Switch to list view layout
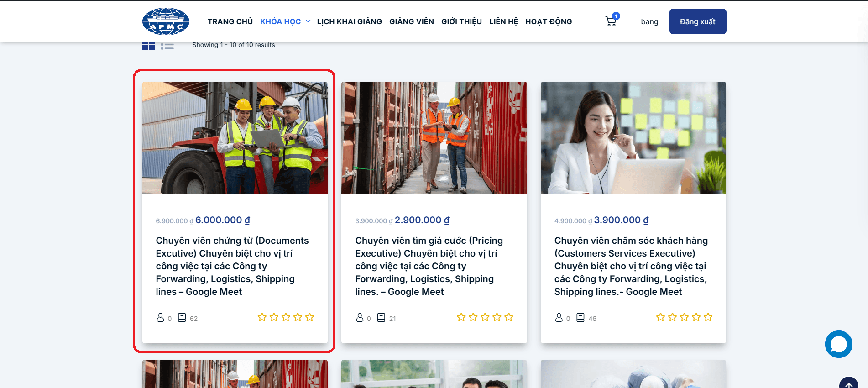This screenshot has height=388, width=868. pos(167,47)
